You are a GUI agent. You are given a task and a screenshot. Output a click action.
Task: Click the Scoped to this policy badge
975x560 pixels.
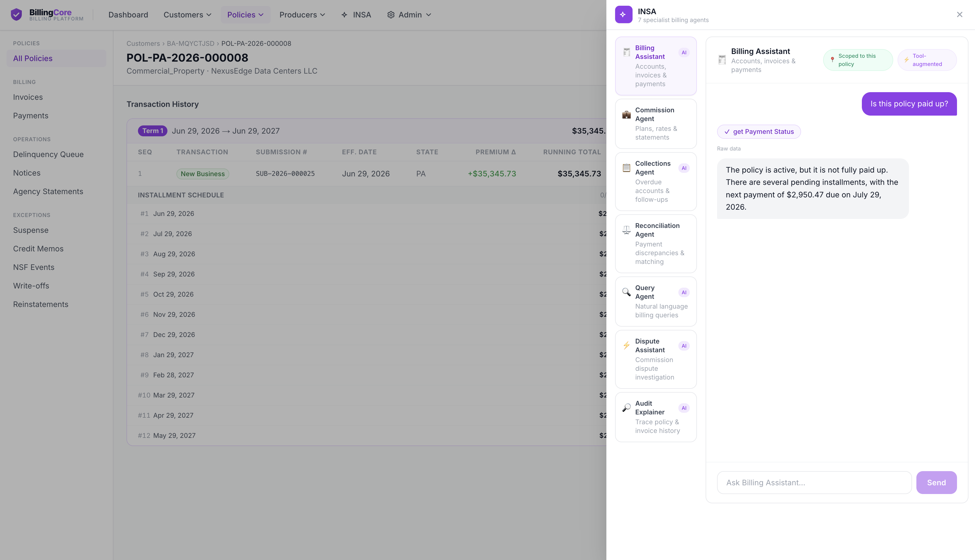pos(858,60)
